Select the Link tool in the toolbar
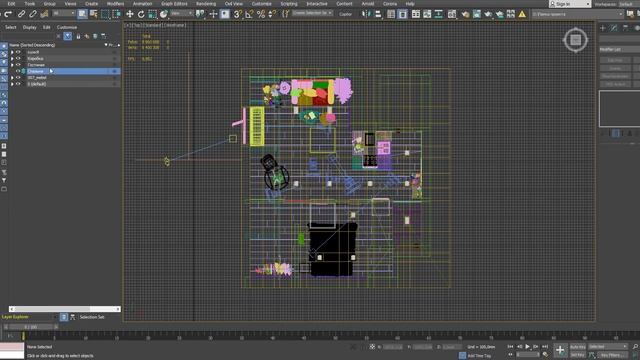The height and width of the screenshot is (360, 640). pyautogui.click(x=21, y=14)
